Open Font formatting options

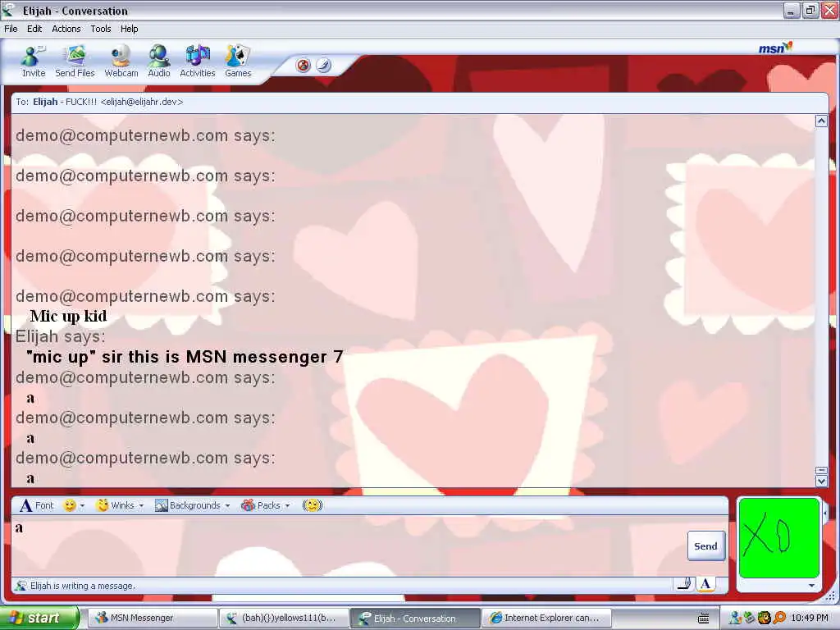36,505
